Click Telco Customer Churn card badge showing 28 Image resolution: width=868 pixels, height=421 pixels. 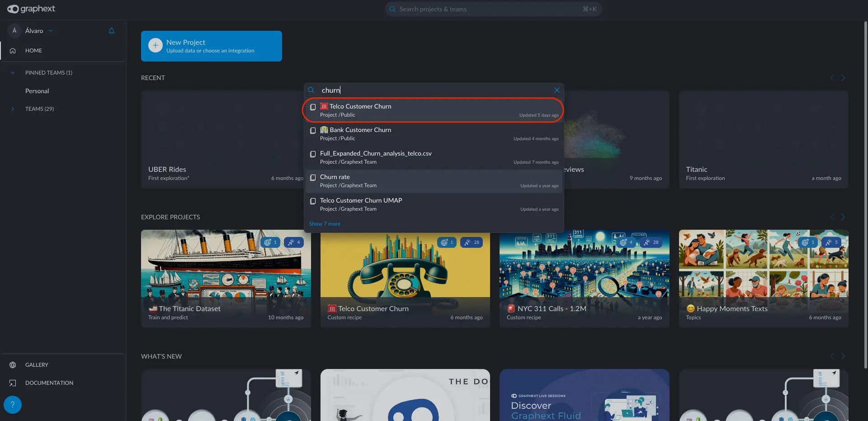[472, 242]
